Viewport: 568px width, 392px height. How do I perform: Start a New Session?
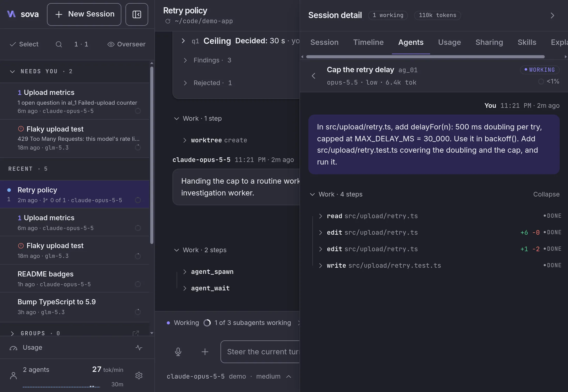84,14
